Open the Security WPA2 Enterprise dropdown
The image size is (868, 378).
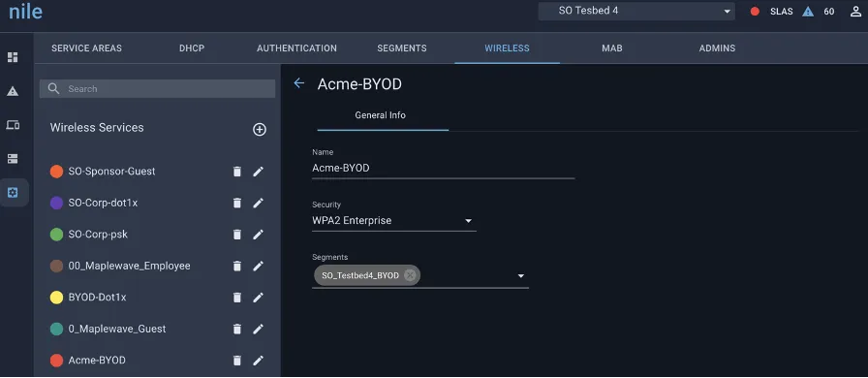pos(394,221)
